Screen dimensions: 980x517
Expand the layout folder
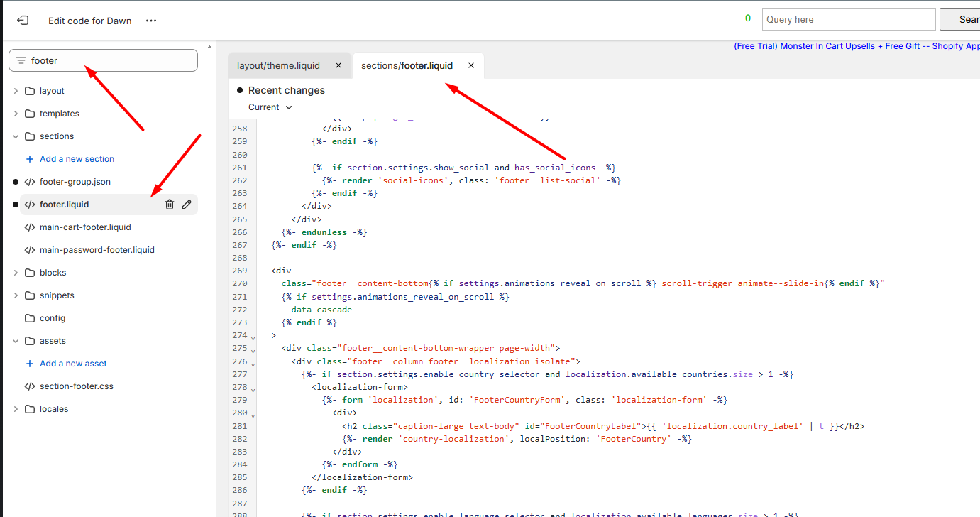[16, 91]
